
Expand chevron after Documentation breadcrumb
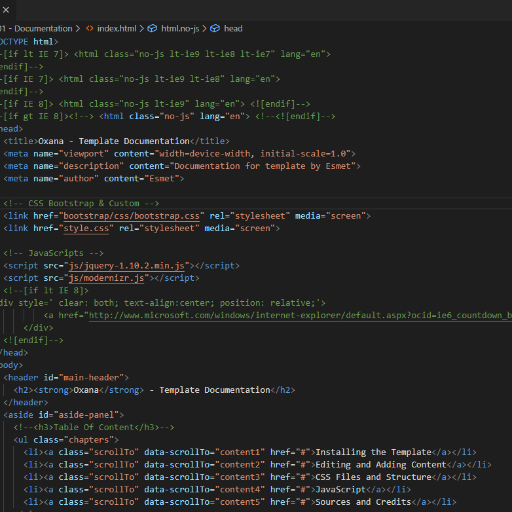click(78, 29)
